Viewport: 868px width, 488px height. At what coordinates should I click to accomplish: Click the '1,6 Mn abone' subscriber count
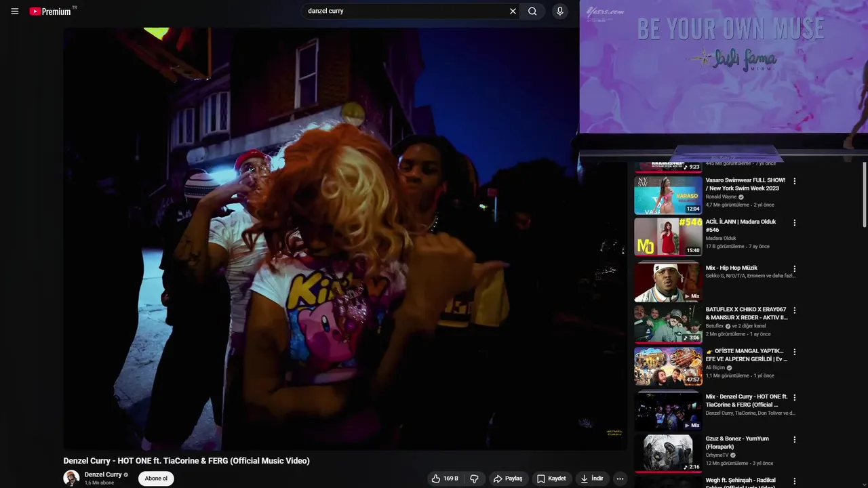coord(99,483)
